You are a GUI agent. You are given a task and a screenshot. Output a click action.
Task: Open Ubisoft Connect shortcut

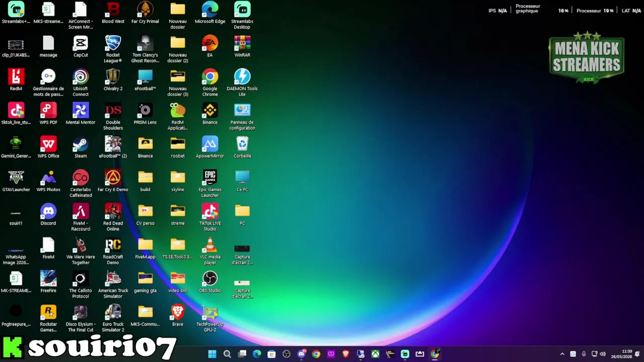pos(80,83)
